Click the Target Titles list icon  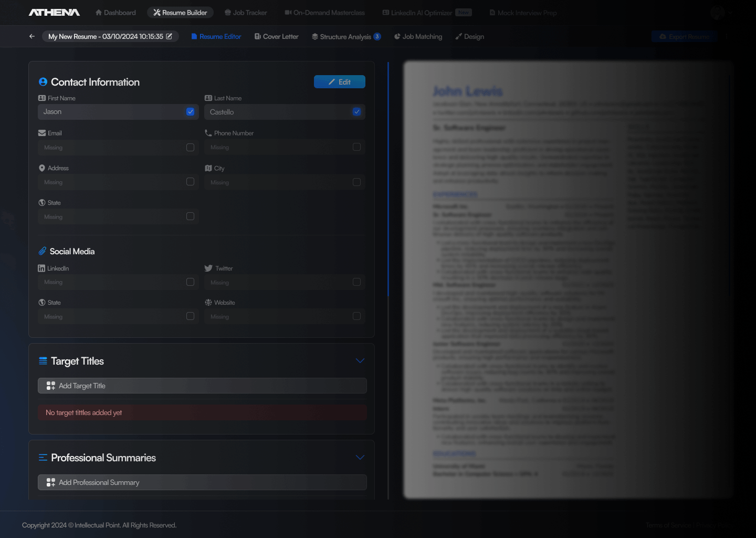pos(43,361)
